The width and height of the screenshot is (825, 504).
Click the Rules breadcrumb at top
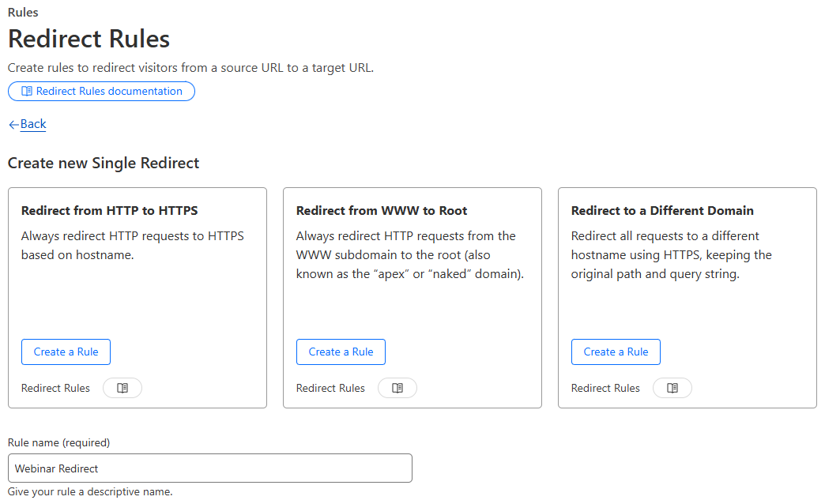coord(23,13)
